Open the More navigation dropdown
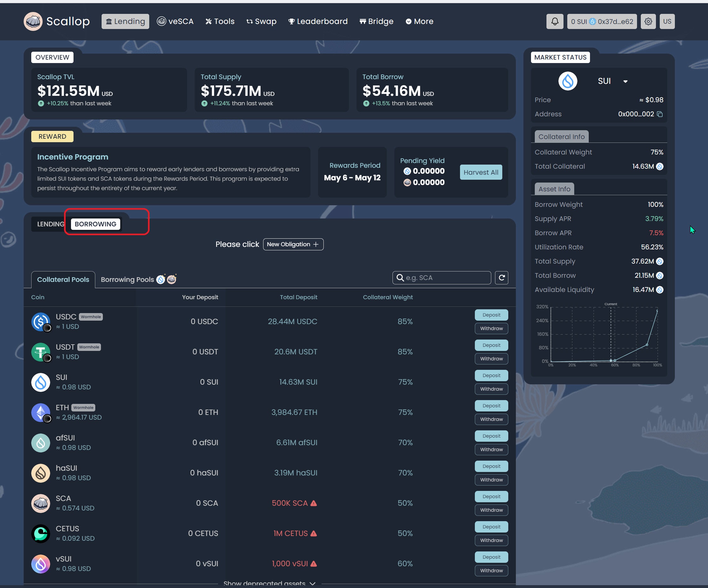 click(419, 21)
